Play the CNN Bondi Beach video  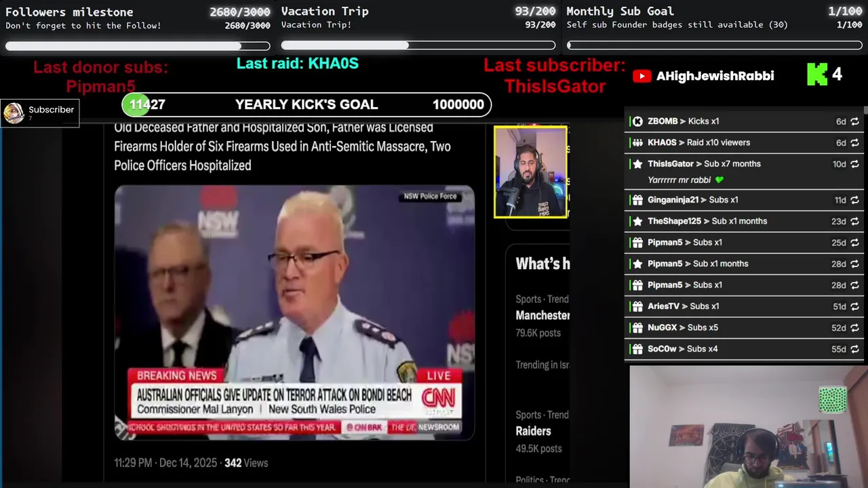tap(294, 312)
